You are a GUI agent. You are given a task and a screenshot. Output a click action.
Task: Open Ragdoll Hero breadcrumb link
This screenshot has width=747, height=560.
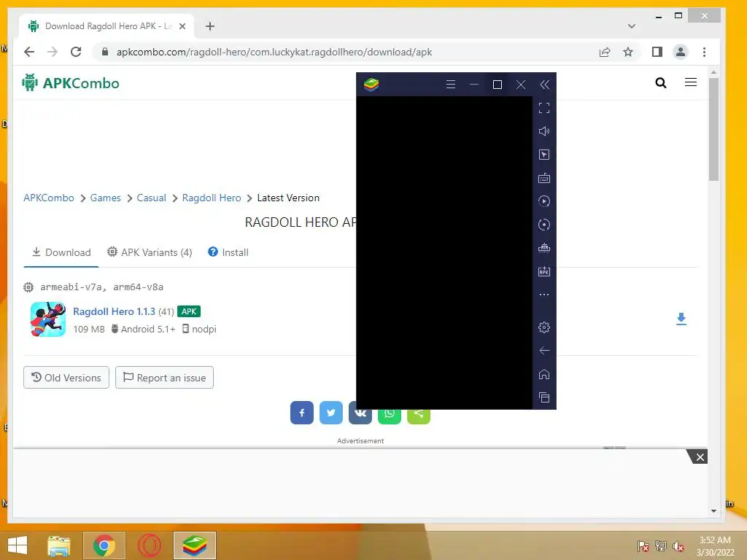[212, 198]
